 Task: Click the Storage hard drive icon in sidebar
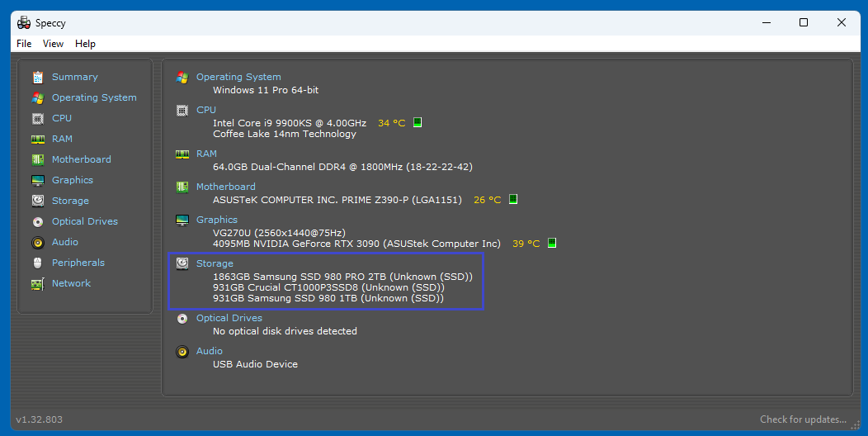pyautogui.click(x=38, y=201)
